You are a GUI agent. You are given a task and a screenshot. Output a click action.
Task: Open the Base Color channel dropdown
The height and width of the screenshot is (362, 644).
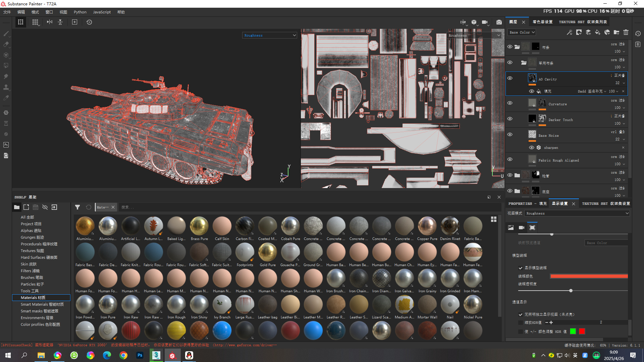point(522,32)
